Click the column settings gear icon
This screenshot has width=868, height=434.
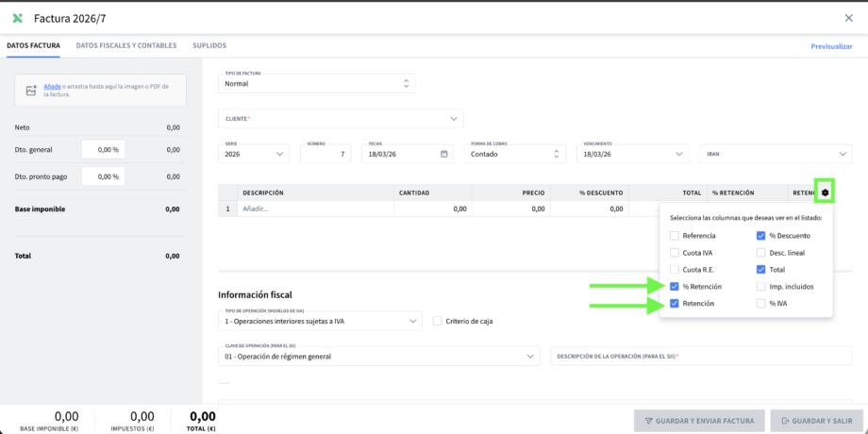tap(825, 192)
